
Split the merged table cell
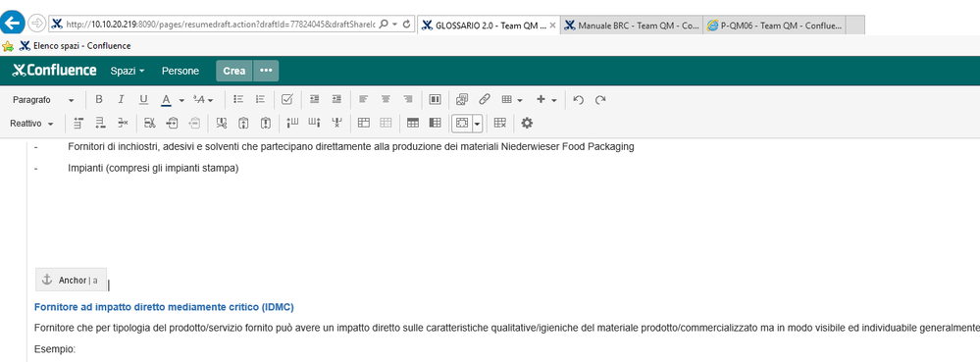pyautogui.click(x=387, y=124)
